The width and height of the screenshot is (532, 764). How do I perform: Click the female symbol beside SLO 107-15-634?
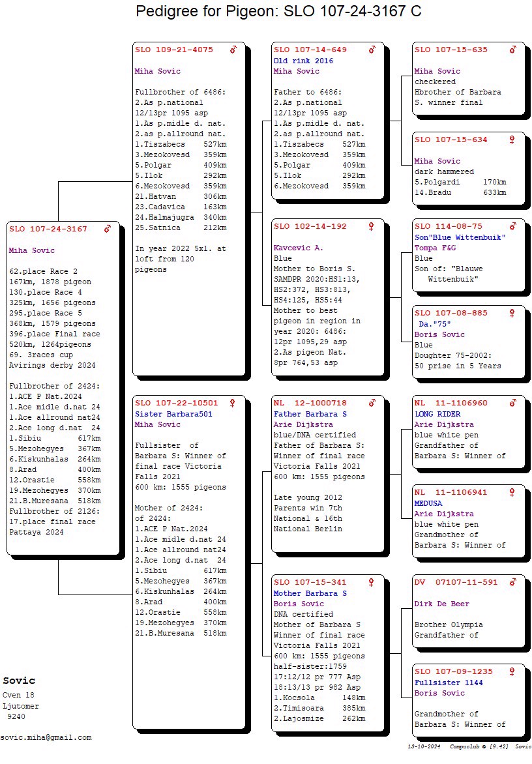[x=512, y=140]
